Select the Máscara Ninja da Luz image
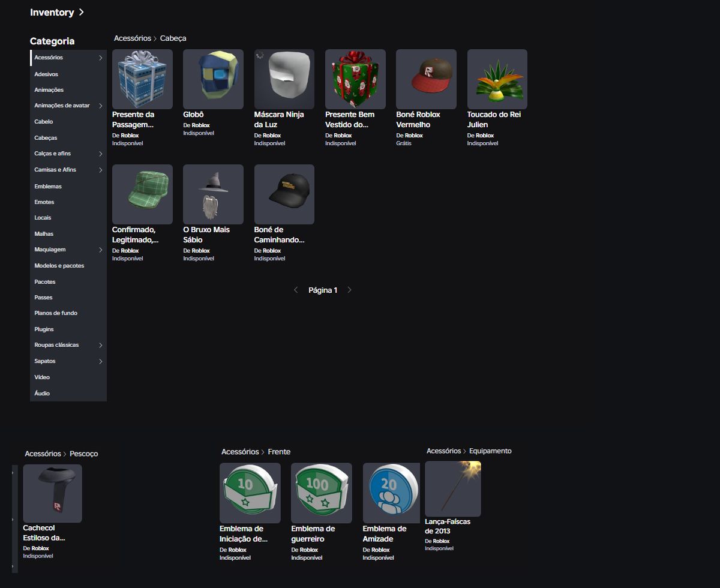The height and width of the screenshot is (588, 720). (284, 79)
